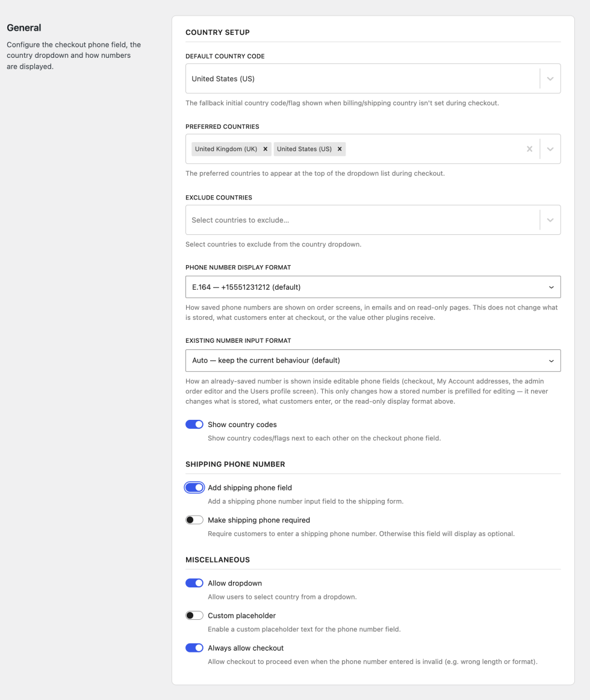
Task: Click the Show country codes label
Action: point(243,425)
